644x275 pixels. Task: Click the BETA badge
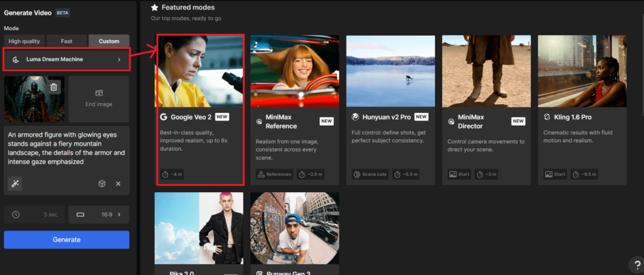coord(62,13)
